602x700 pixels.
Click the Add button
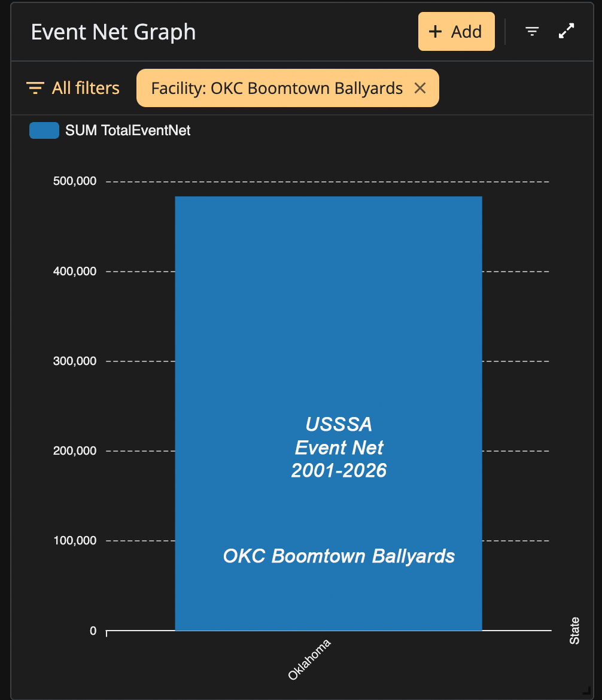pyautogui.click(x=456, y=31)
